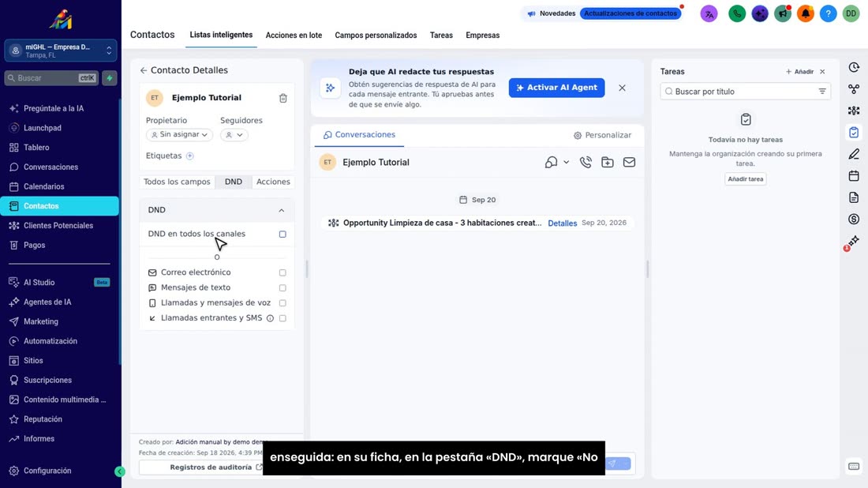
Task: Expand the conversation channel dropdown arrow
Action: tap(567, 163)
